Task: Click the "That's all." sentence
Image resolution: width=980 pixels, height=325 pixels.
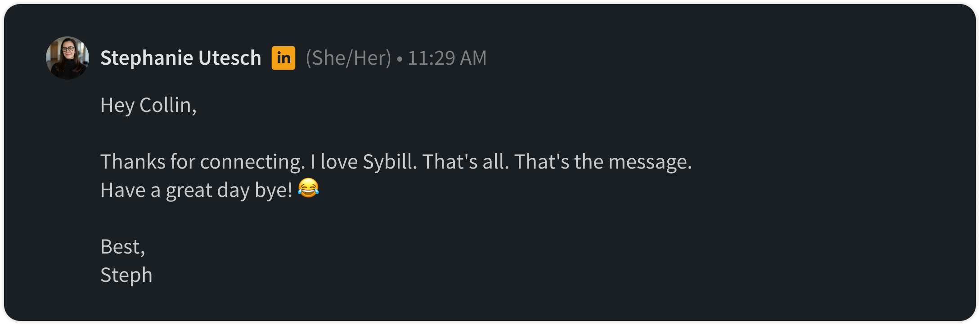Action: click(466, 162)
